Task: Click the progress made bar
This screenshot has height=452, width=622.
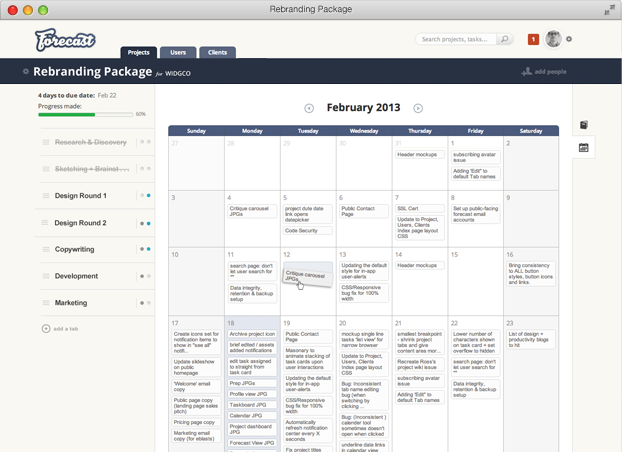Action: pyautogui.click(x=85, y=115)
